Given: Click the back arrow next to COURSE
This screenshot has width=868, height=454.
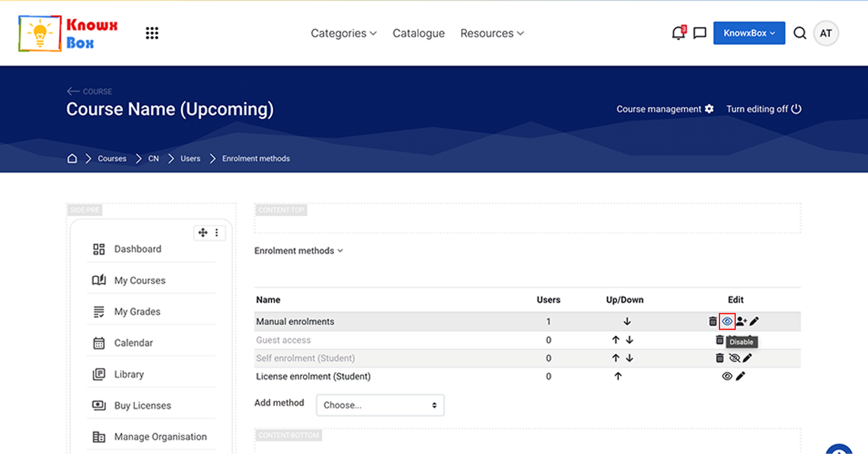Looking at the screenshot, I should click(x=73, y=91).
